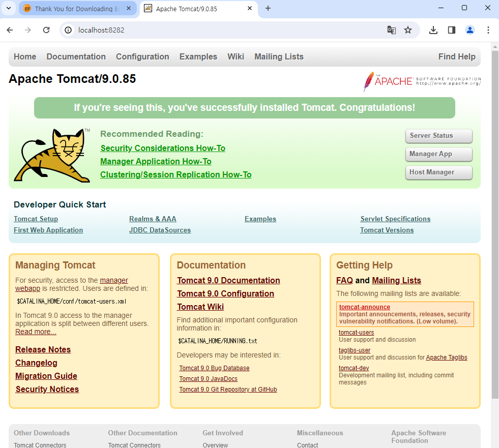Reload the localhost page
The width and height of the screenshot is (499, 448).
click(46, 30)
